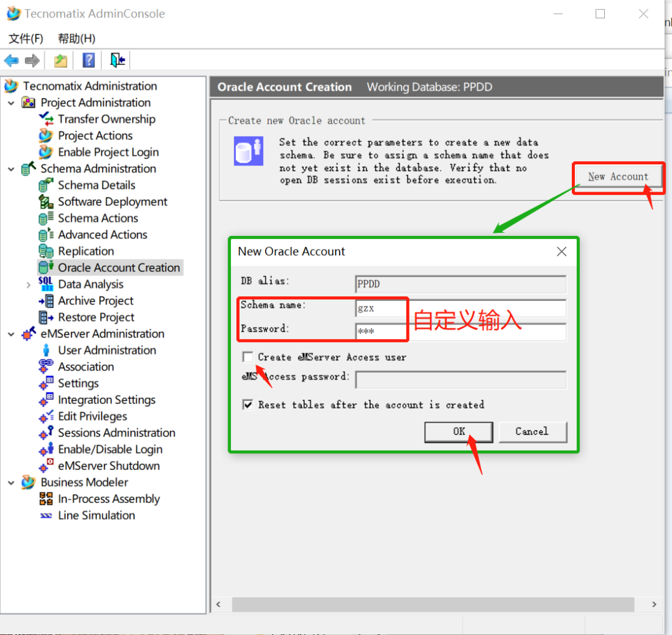Enable Create eMServer Access user checkbox
Screen dimensions: 672x635
tap(248, 357)
